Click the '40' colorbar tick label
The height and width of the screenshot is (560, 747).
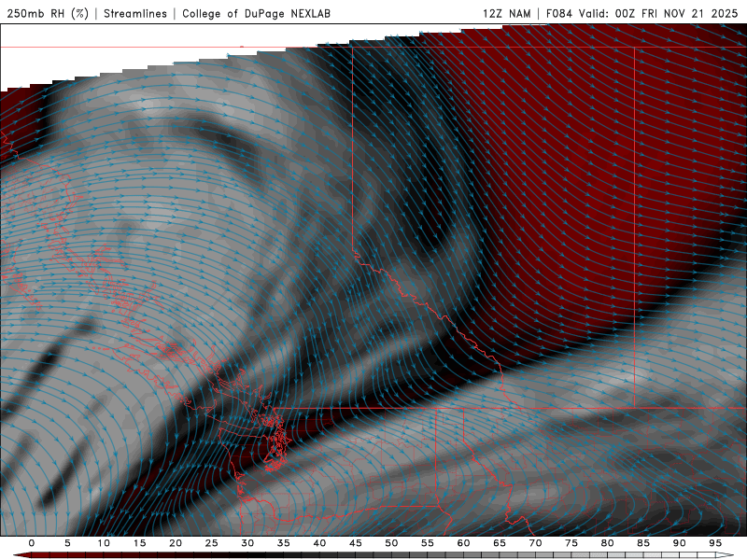pyautogui.click(x=319, y=543)
